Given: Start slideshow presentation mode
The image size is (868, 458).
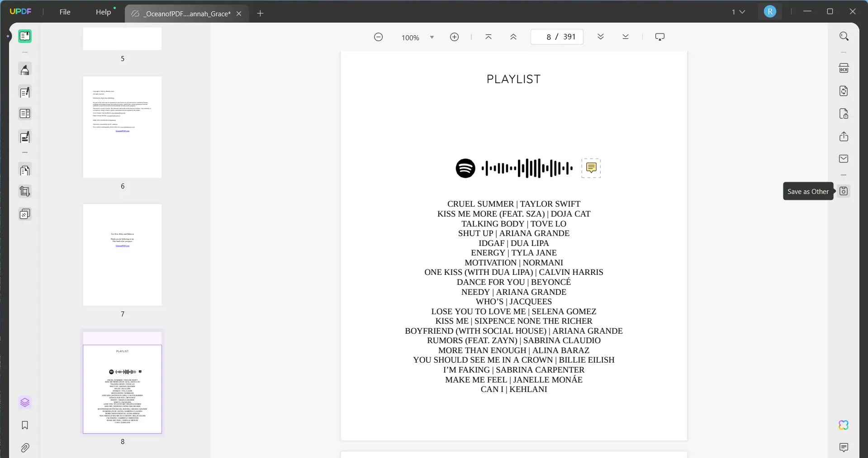Looking at the screenshot, I should tap(660, 37).
